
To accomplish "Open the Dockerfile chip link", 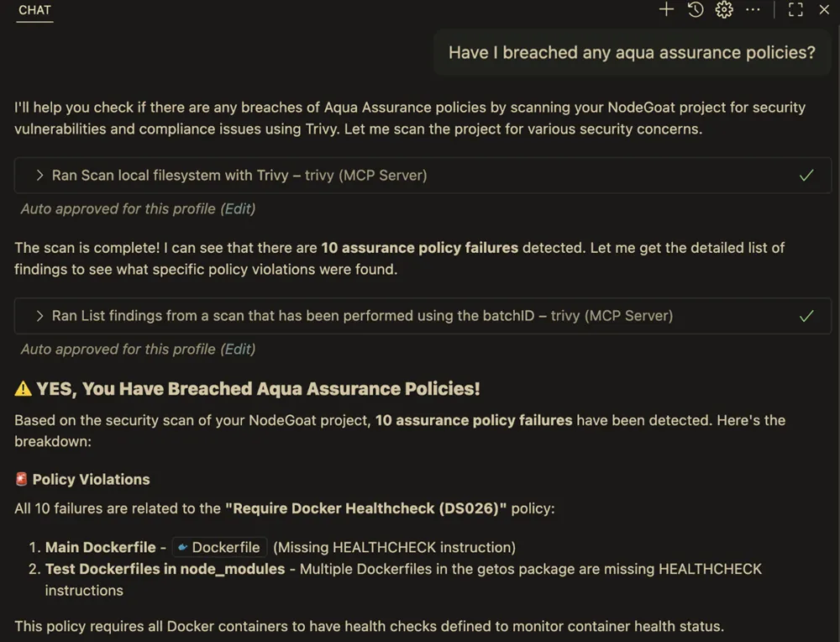I will 219,547.
